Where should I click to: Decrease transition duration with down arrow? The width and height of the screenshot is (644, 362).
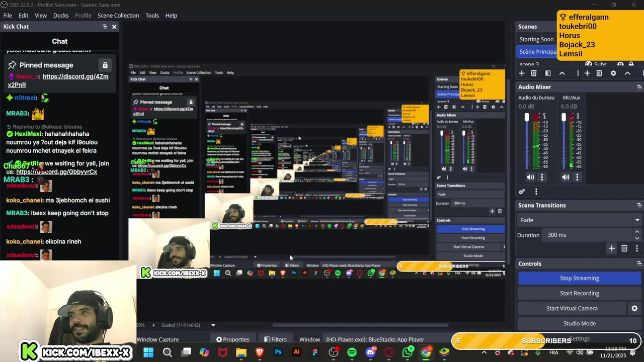click(x=637, y=238)
